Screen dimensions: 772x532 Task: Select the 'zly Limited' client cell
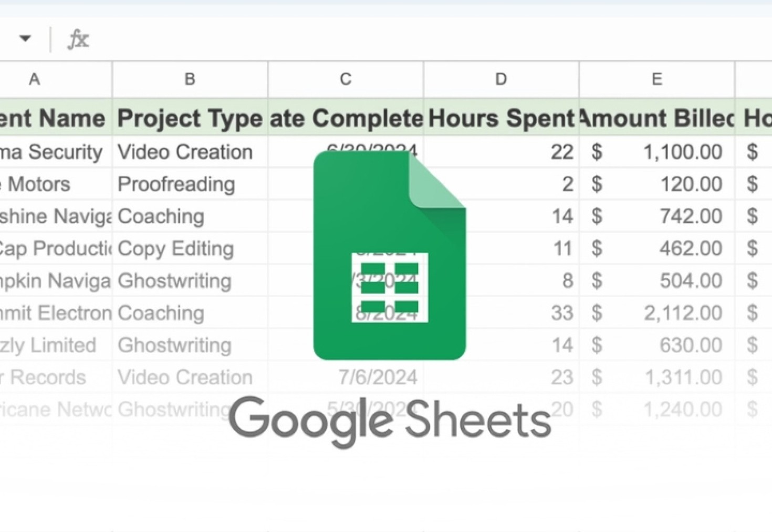tap(56, 345)
